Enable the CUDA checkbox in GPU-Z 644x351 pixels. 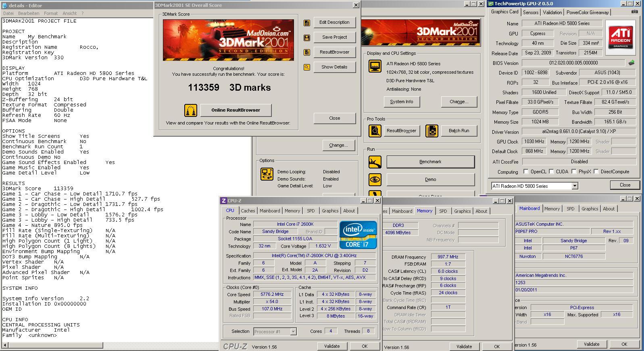(551, 172)
